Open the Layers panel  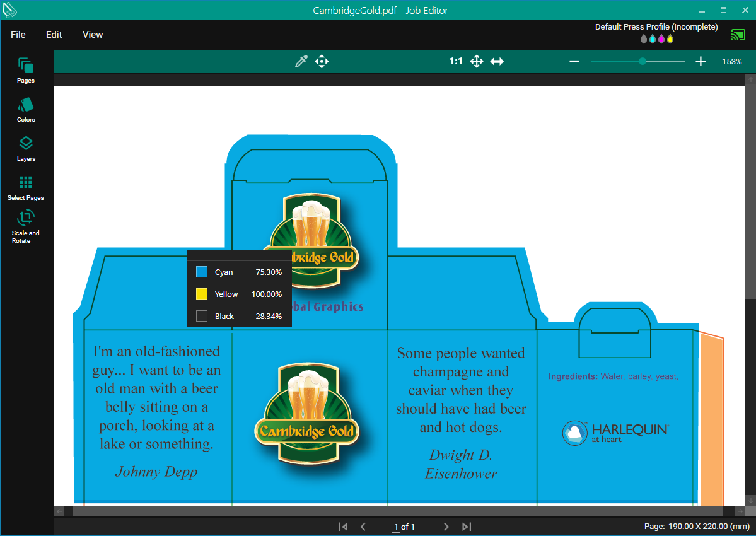pos(26,148)
